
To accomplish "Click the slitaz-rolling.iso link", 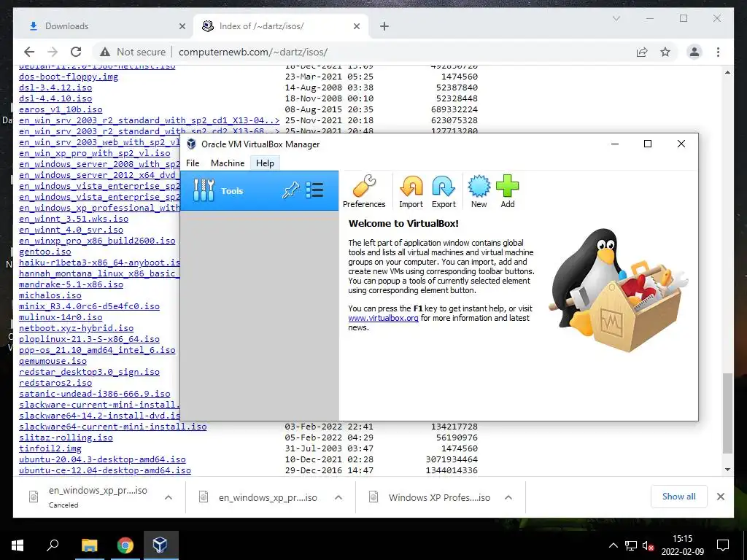I will [66, 438].
